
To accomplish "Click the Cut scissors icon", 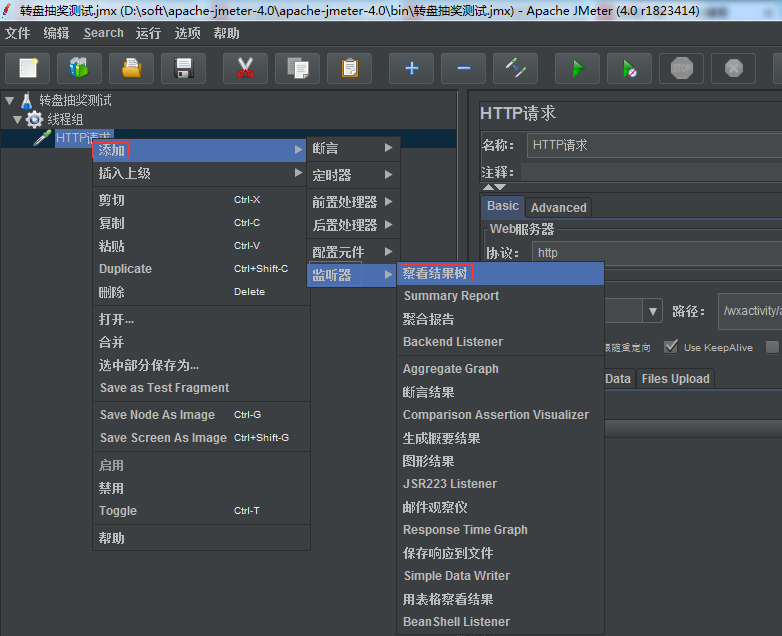I will [x=245, y=68].
